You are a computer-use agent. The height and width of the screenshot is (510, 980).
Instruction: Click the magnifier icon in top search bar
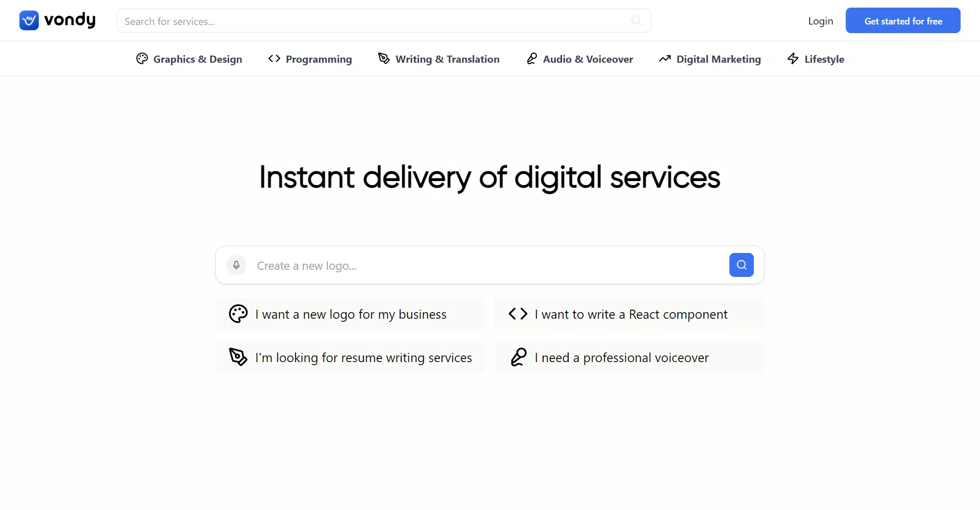tap(636, 20)
